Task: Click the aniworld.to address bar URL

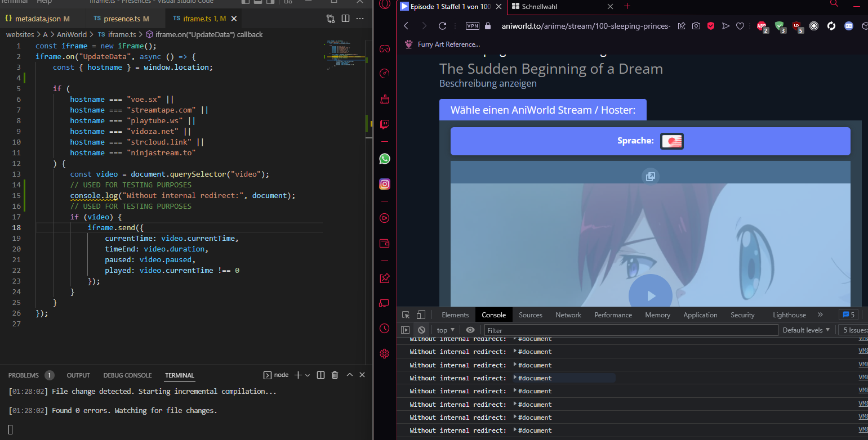Action: [x=586, y=26]
